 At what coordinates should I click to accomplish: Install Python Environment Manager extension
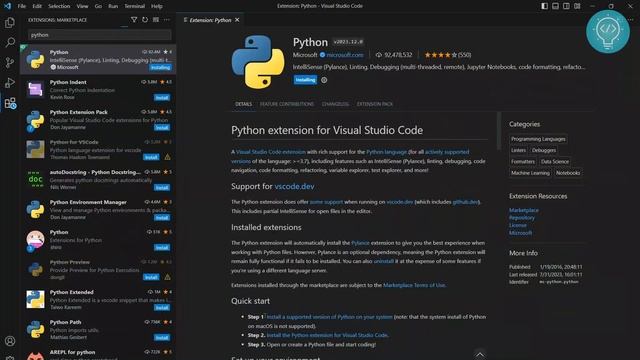pos(162,218)
